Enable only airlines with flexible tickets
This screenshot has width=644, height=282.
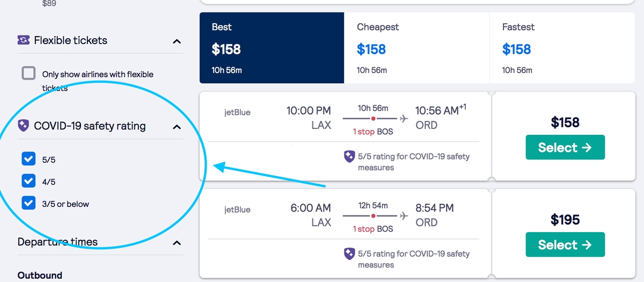coord(29,74)
